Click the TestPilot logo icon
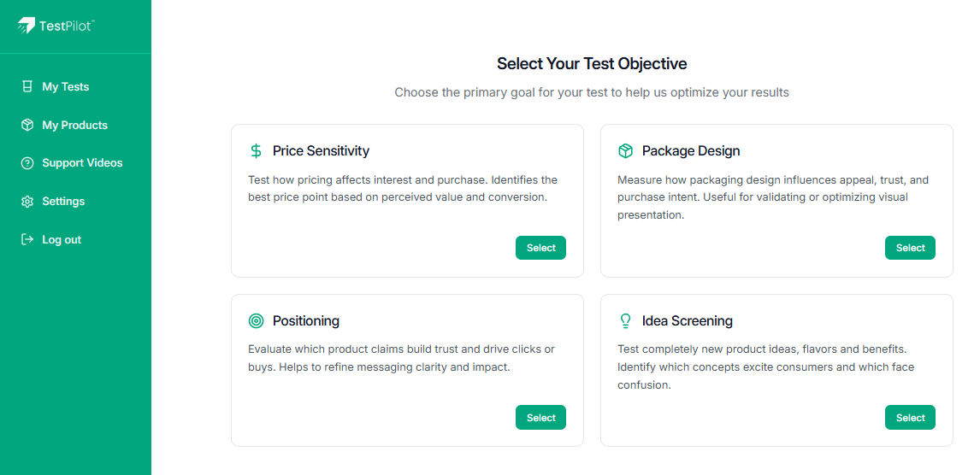Viewport: 980px width, 475px height. tap(27, 26)
